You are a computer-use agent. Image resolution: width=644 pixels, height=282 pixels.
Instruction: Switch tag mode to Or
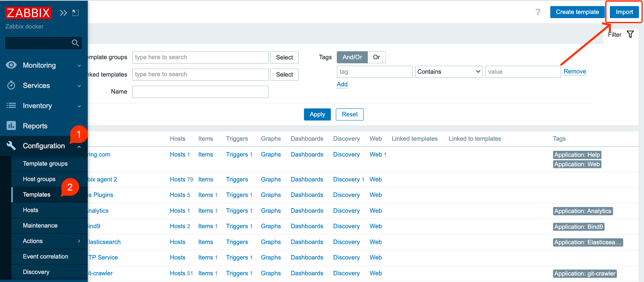tap(376, 57)
